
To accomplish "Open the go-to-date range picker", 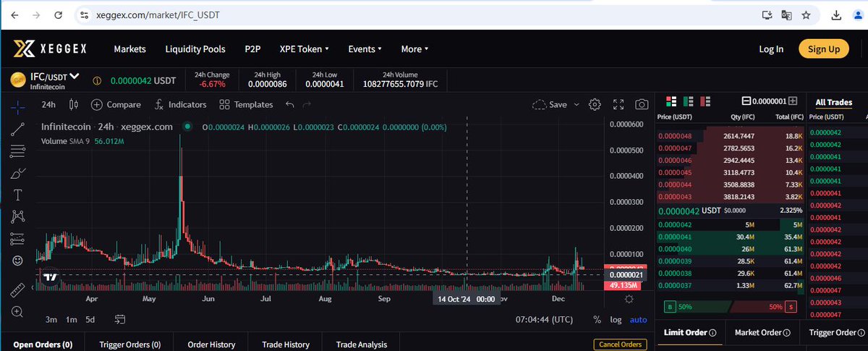I will coord(120,319).
